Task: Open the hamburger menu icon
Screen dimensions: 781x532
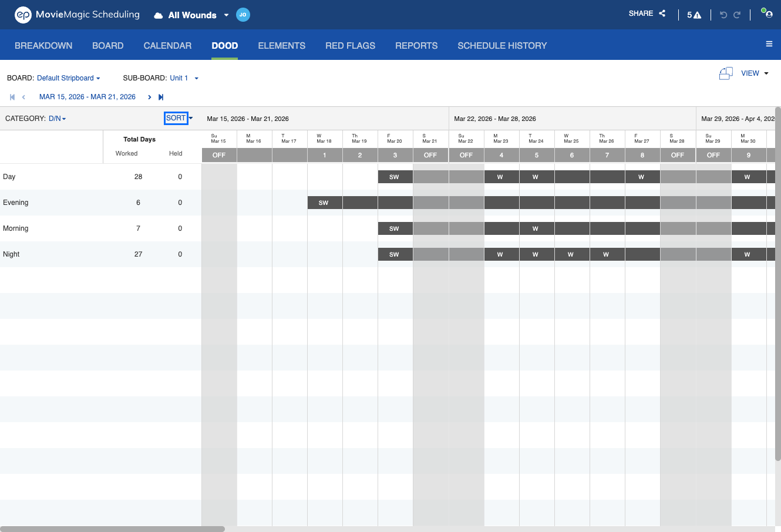Action: click(769, 44)
